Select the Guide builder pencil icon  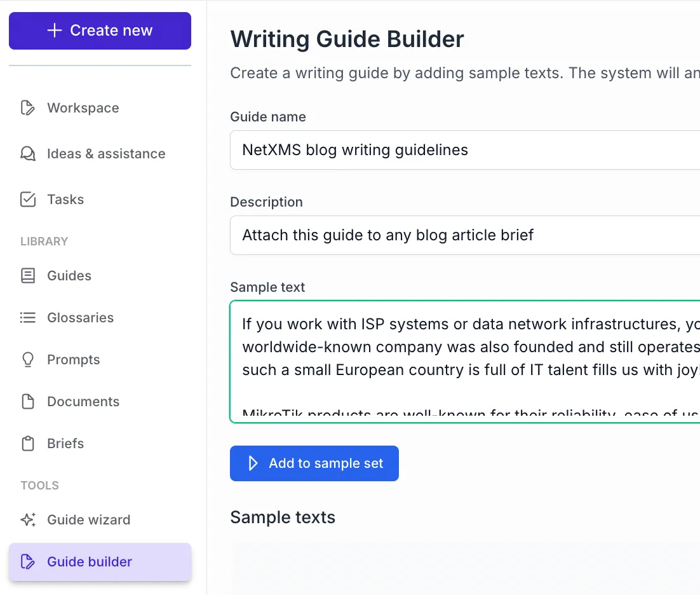(x=28, y=561)
